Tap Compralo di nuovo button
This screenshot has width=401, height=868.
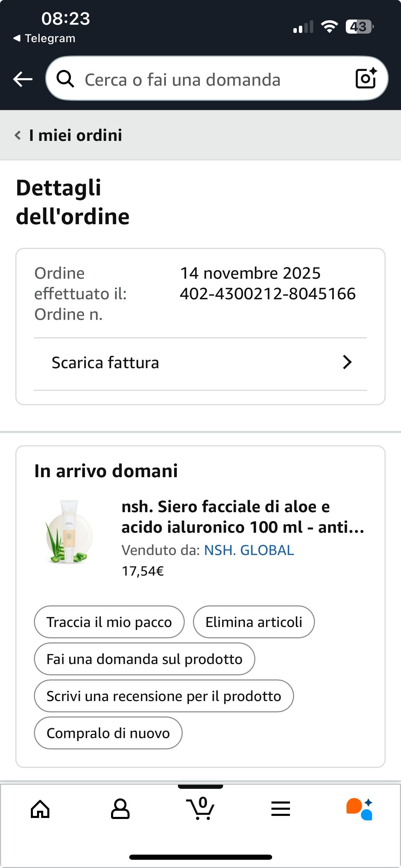[108, 733]
